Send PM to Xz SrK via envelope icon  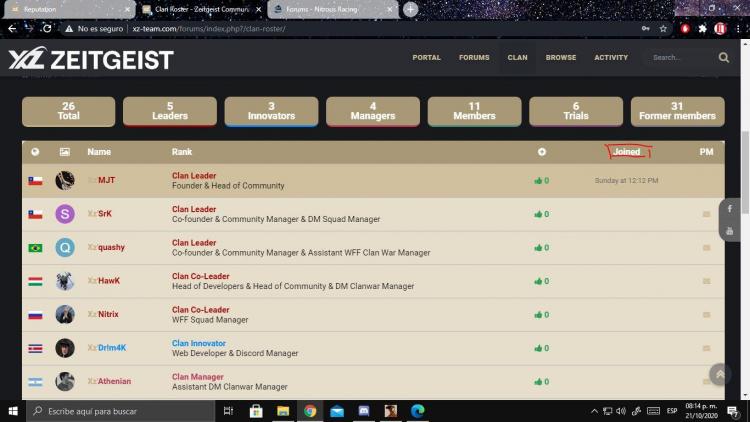pyautogui.click(x=707, y=215)
